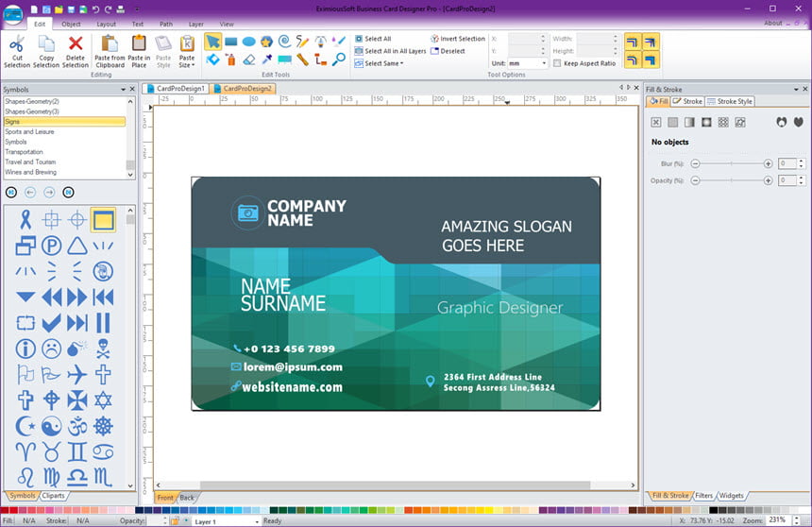Enable Keep Aspect Ratio checkbox
812x527 pixels.
[x=557, y=63]
